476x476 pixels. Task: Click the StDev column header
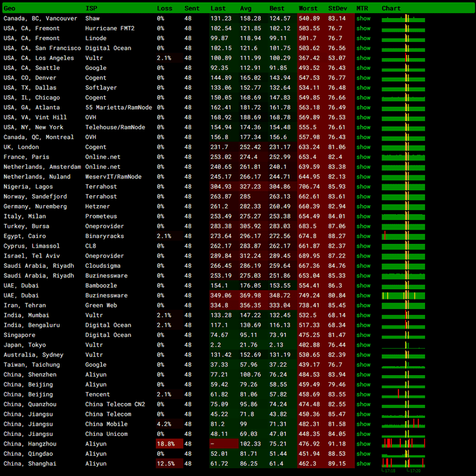(337, 8)
